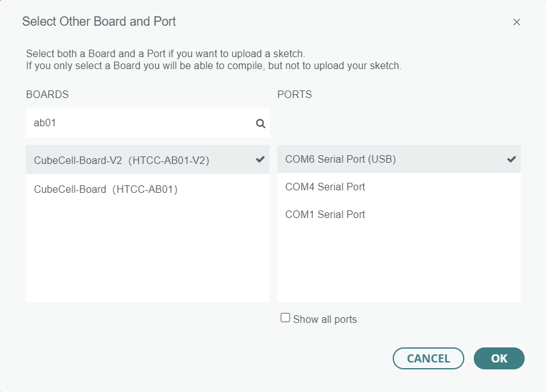546x392 pixels.
Task: Confirm selection with the OK button
Action: [x=499, y=358]
